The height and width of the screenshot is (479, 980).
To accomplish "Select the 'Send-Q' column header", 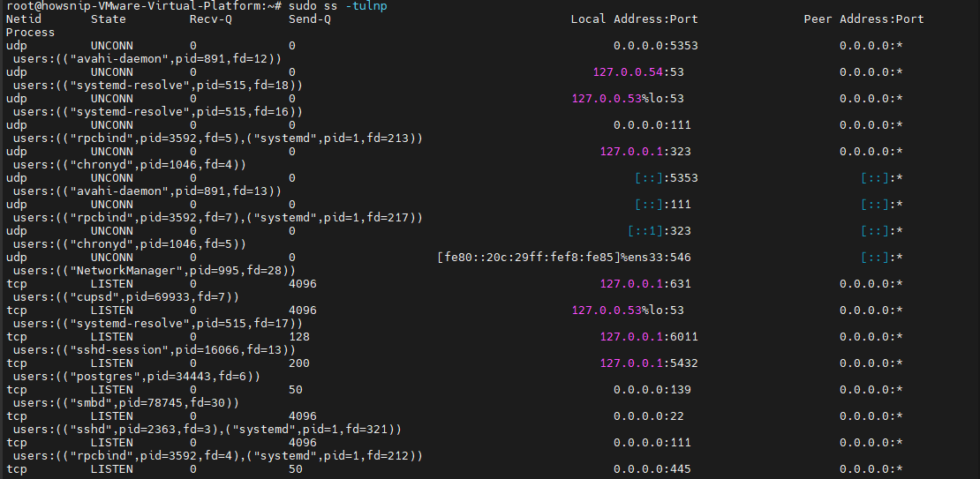I will (x=310, y=19).
